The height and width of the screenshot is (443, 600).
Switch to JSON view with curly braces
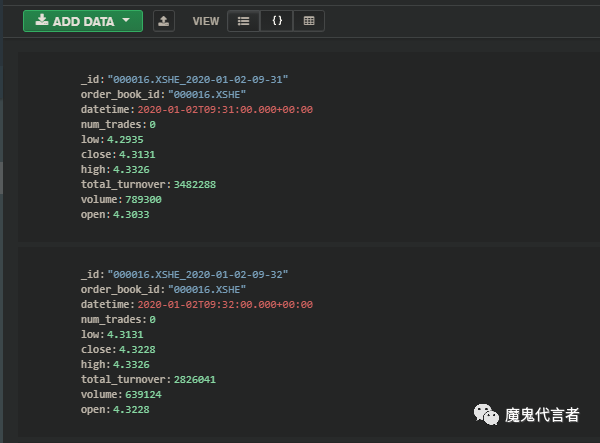(276, 21)
